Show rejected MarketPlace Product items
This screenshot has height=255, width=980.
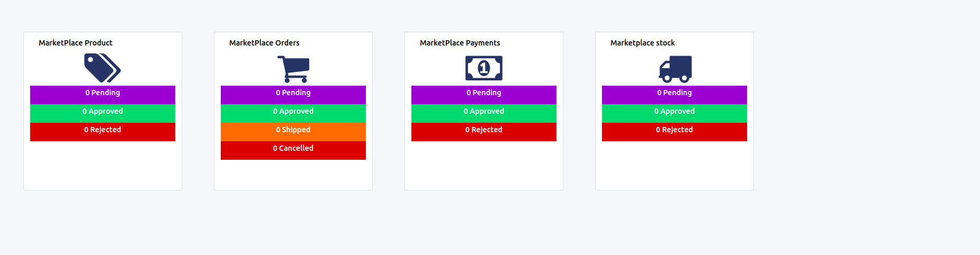(x=103, y=130)
